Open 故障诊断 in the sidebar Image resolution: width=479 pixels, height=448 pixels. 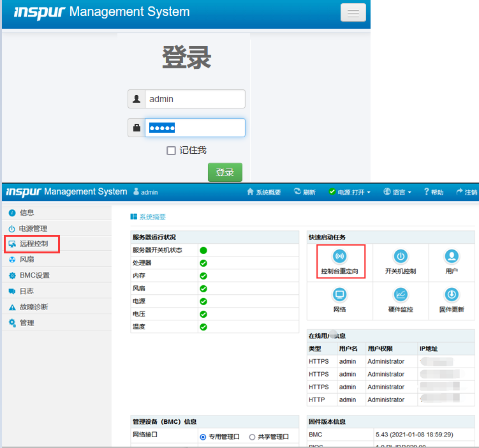tap(57, 307)
